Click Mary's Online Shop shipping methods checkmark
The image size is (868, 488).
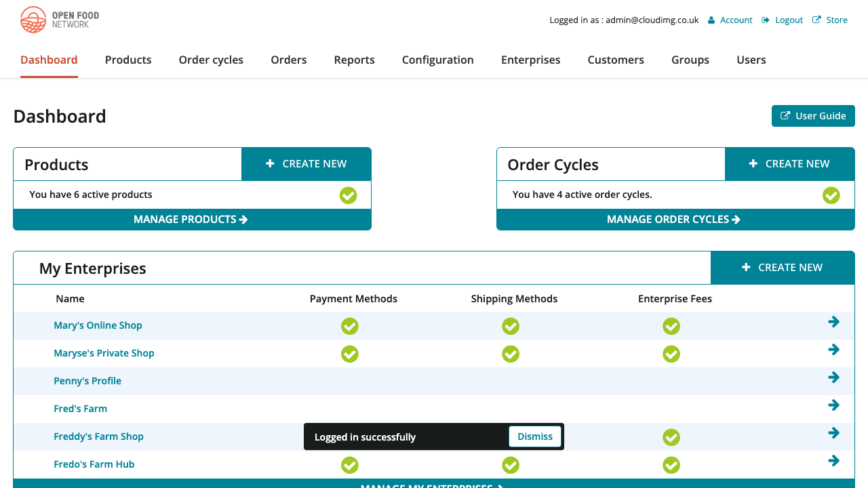pyautogui.click(x=511, y=326)
